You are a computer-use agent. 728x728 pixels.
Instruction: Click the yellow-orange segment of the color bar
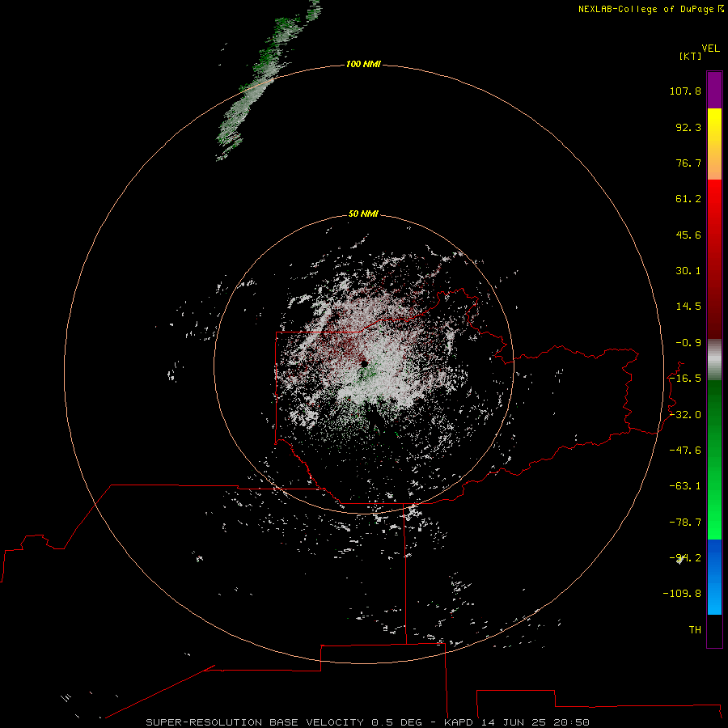coord(714,144)
